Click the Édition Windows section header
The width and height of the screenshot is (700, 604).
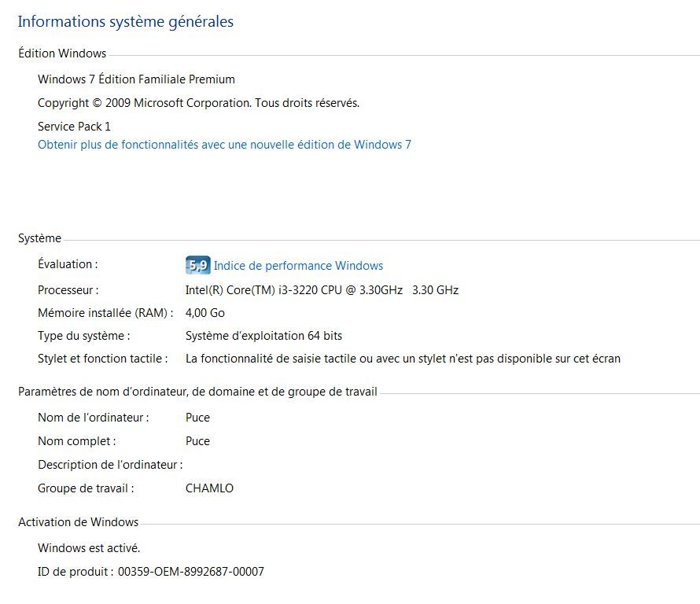click(x=62, y=53)
